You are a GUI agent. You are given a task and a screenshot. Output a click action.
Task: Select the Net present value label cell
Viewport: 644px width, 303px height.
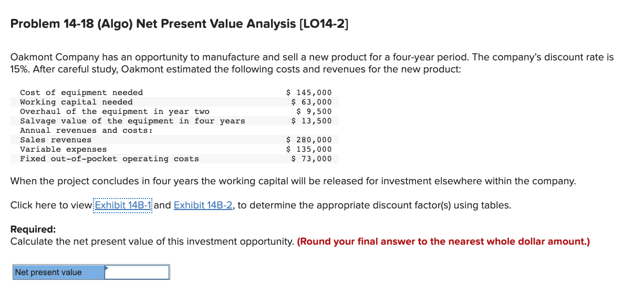[58, 272]
